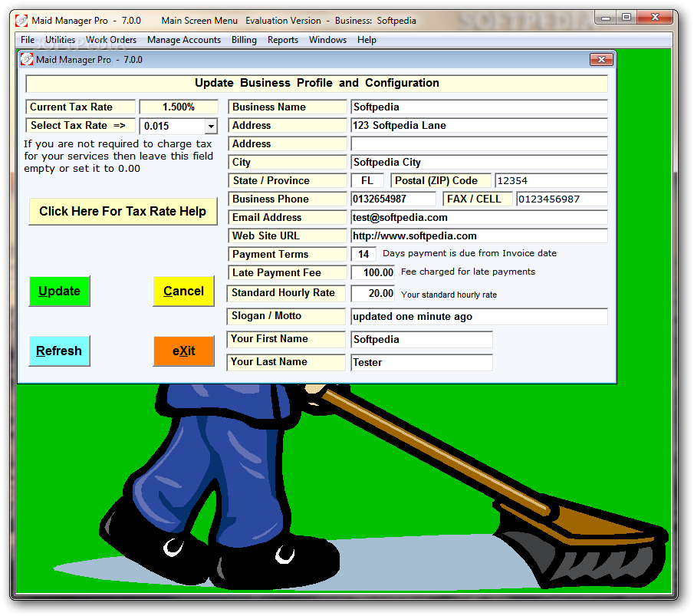This screenshot has width=694, height=616.
Task: Close the Update Business Profile dialog
Action: pyautogui.click(x=601, y=59)
